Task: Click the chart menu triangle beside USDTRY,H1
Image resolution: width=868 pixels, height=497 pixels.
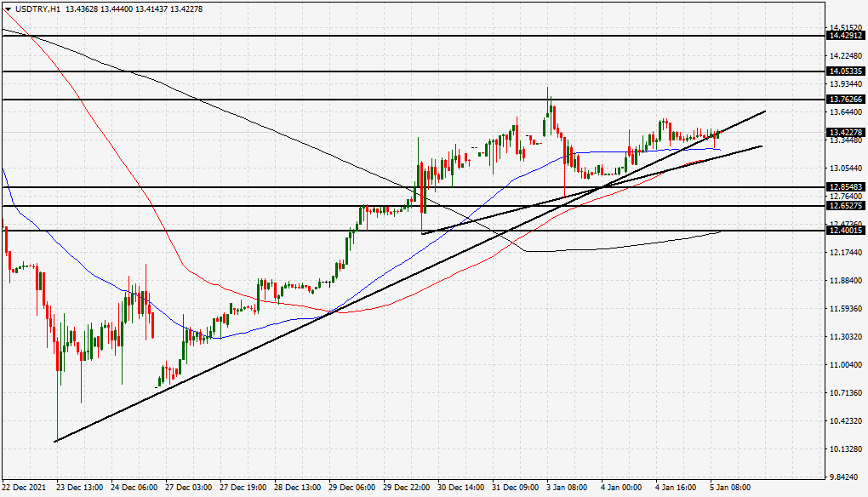Action: tap(8, 9)
